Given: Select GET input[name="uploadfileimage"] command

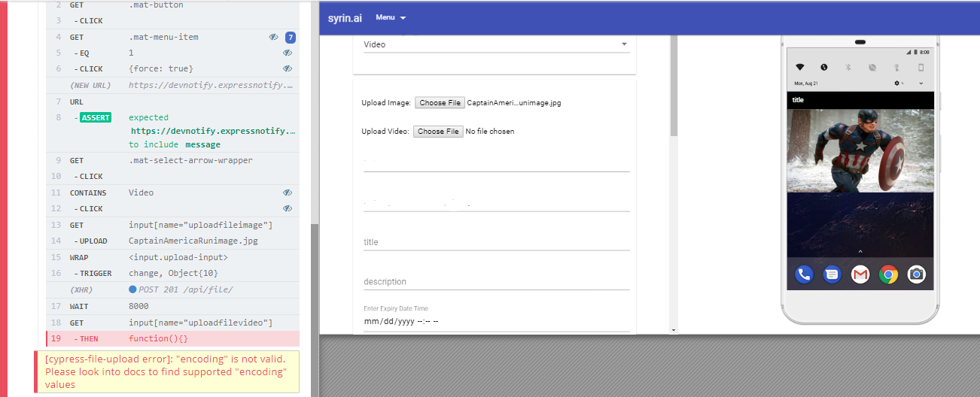Looking at the screenshot, I should coord(172,225).
